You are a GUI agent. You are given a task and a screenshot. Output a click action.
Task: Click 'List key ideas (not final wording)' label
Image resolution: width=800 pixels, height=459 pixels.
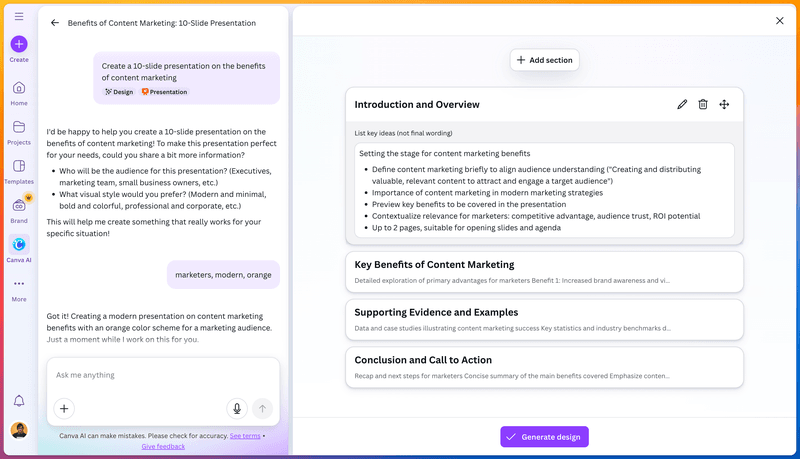[403, 133]
